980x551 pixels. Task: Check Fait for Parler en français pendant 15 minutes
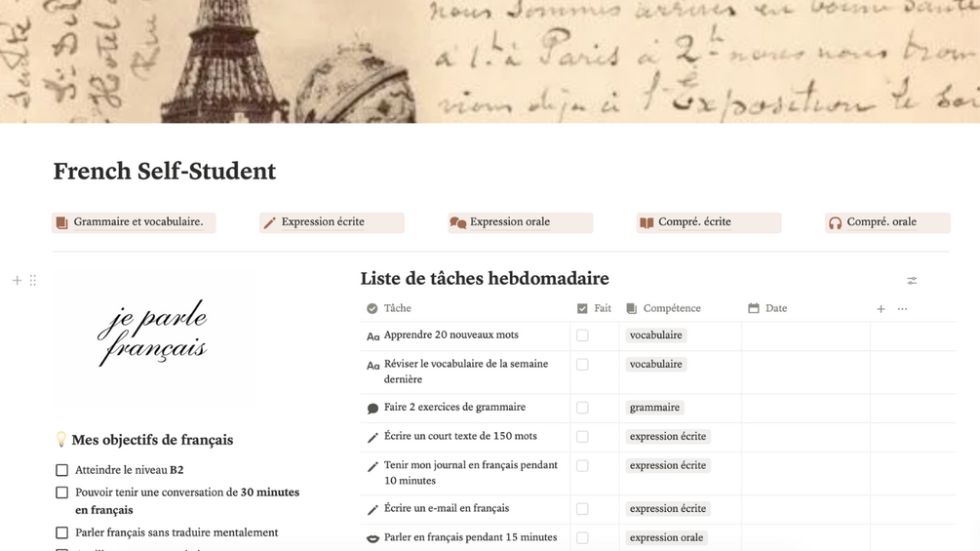pyautogui.click(x=582, y=537)
